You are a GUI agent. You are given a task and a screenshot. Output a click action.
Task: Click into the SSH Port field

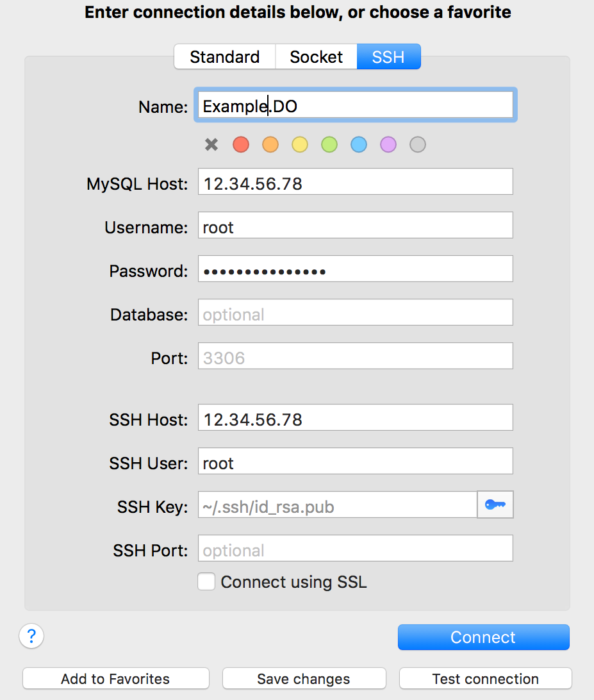click(356, 548)
